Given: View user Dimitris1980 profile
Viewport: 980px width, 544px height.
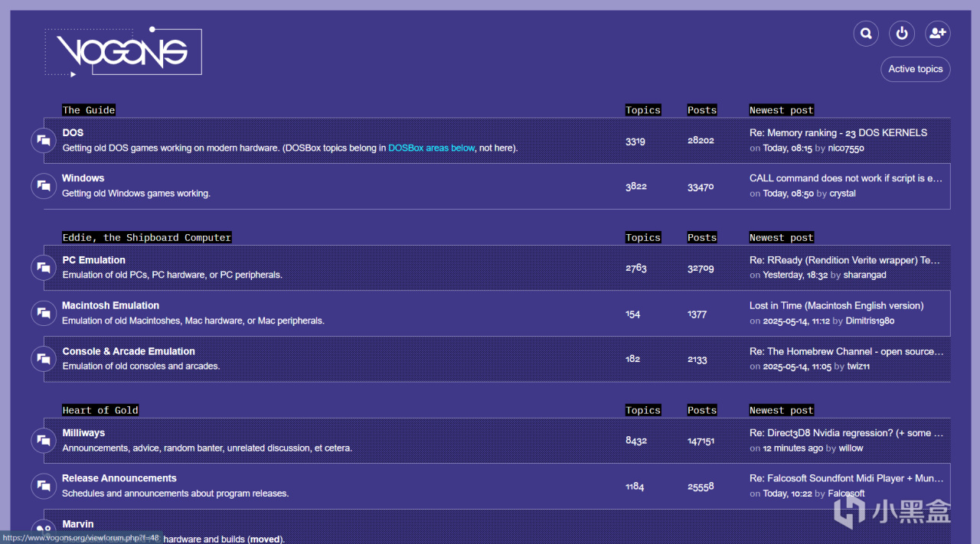Looking at the screenshot, I should 871,321.
